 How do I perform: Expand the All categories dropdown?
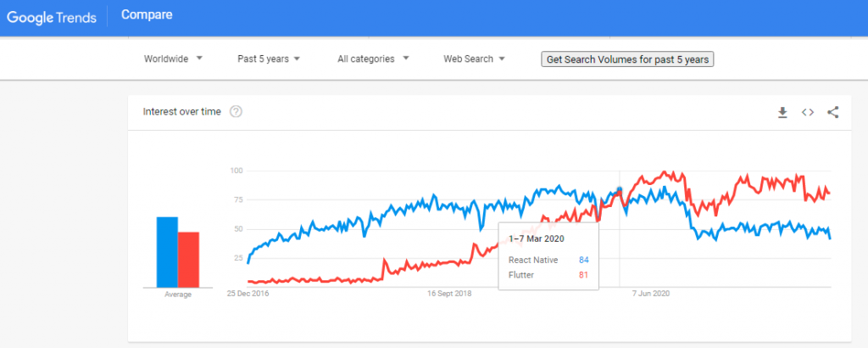click(373, 59)
